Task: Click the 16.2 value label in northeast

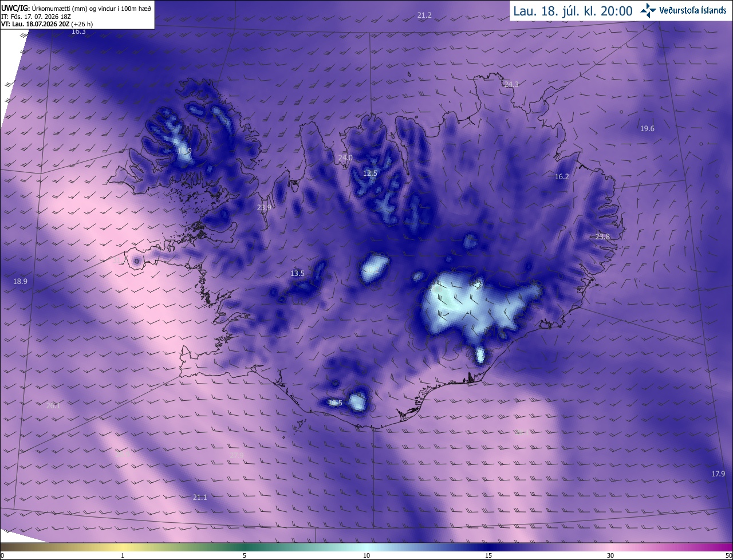Action: 562,177
